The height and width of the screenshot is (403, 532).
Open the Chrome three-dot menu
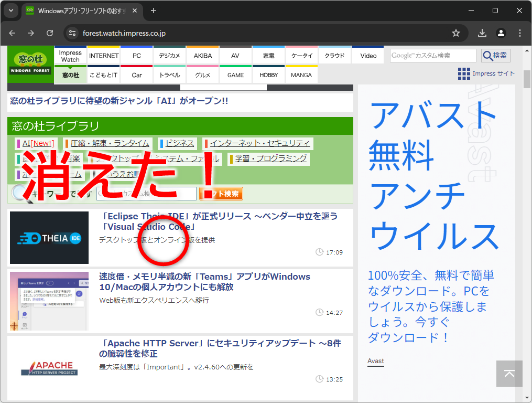pos(519,33)
